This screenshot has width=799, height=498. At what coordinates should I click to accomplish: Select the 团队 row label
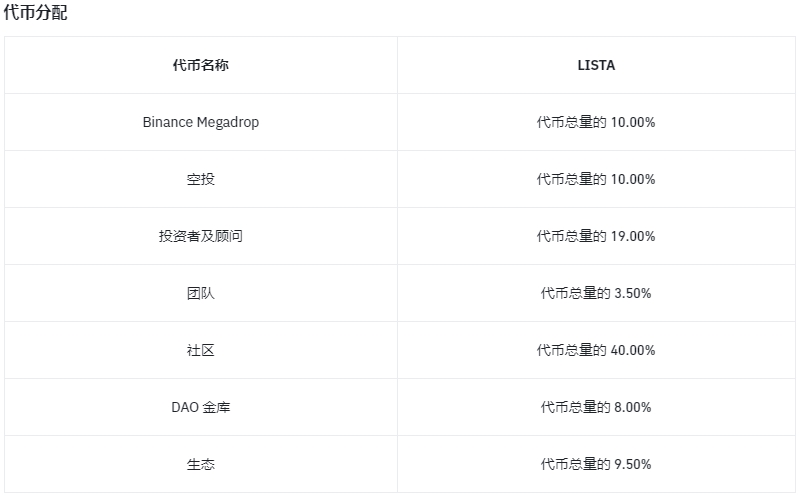(x=200, y=293)
